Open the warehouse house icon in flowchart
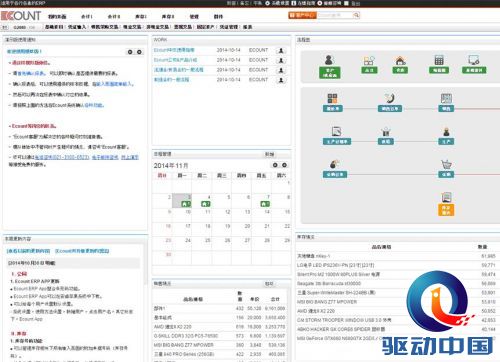Image resolution: width=500 pixels, height=362 pixels. click(400, 60)
